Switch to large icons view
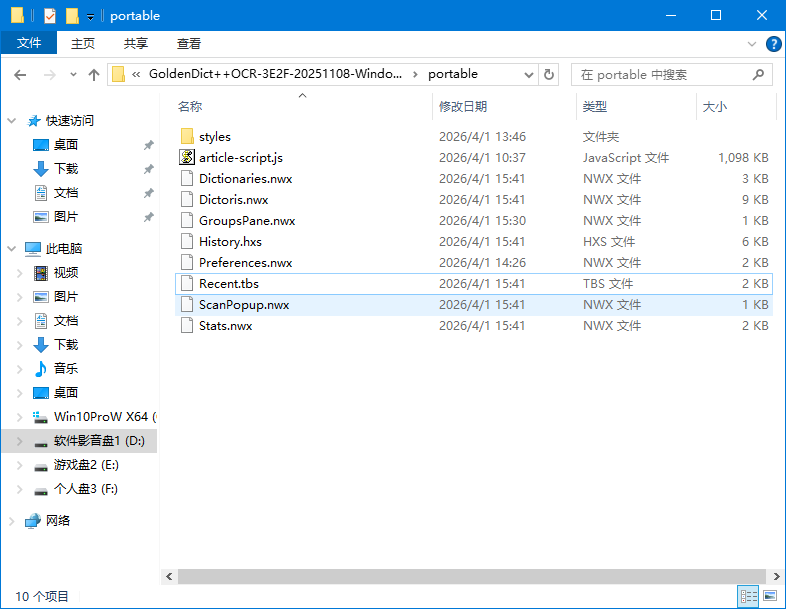 pos(770,597)
